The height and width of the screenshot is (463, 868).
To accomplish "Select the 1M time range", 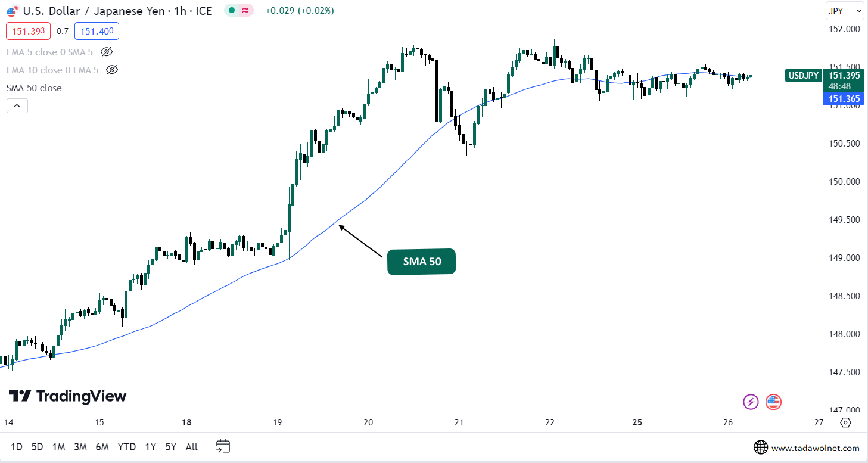I will tap(58, 446).
